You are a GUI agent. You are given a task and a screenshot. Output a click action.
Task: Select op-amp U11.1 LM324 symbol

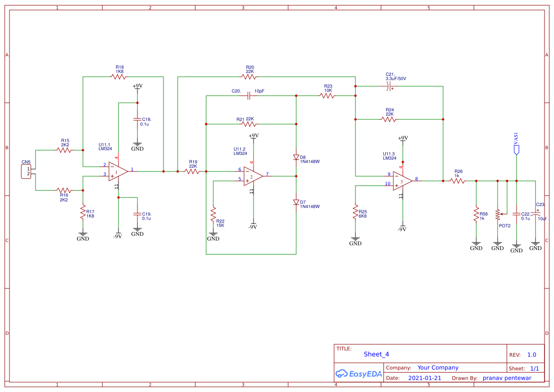pos(118,171)
